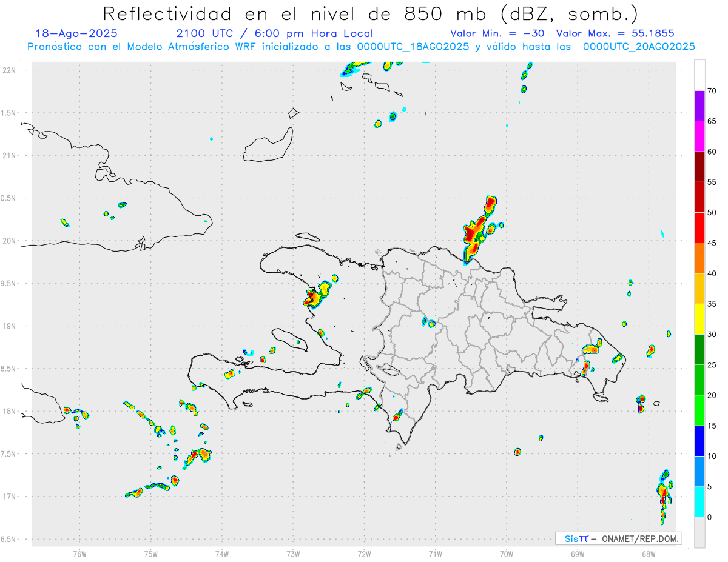This screenshot has height=562, width=728.
Task: Pick the light blue 5-10 dBZ band
Action: tap(699, 471)
